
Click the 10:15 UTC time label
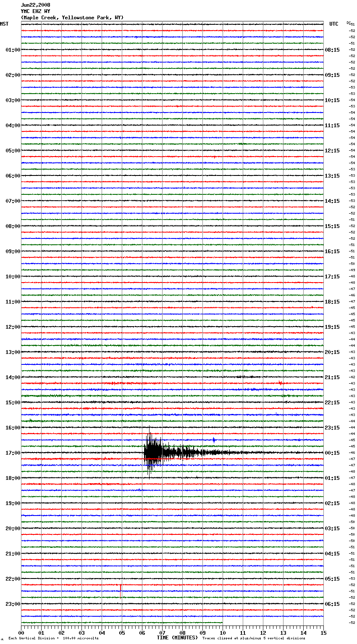tap(332, 100)
